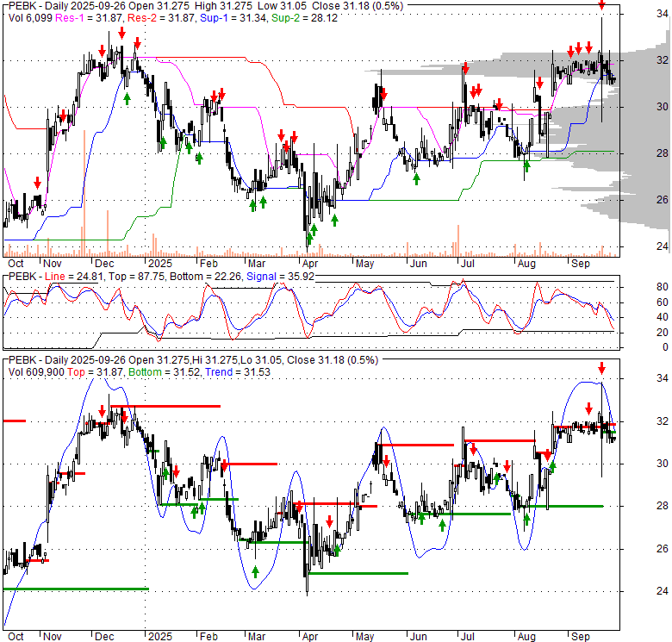Viewport: 672px width, 642px height.
Task: Click red sell arrow above September spike, bottom chart
Action: (x=601, y=368)
